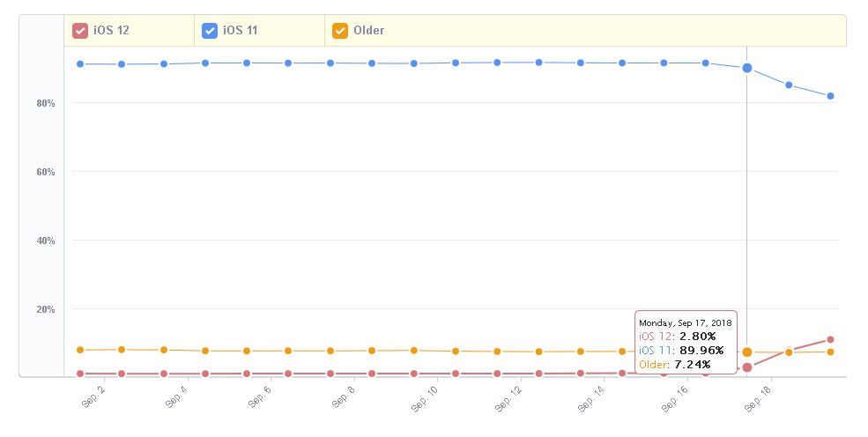
Task: Click the Sep. 18 x-axis label
Action: tap(759, 396)
